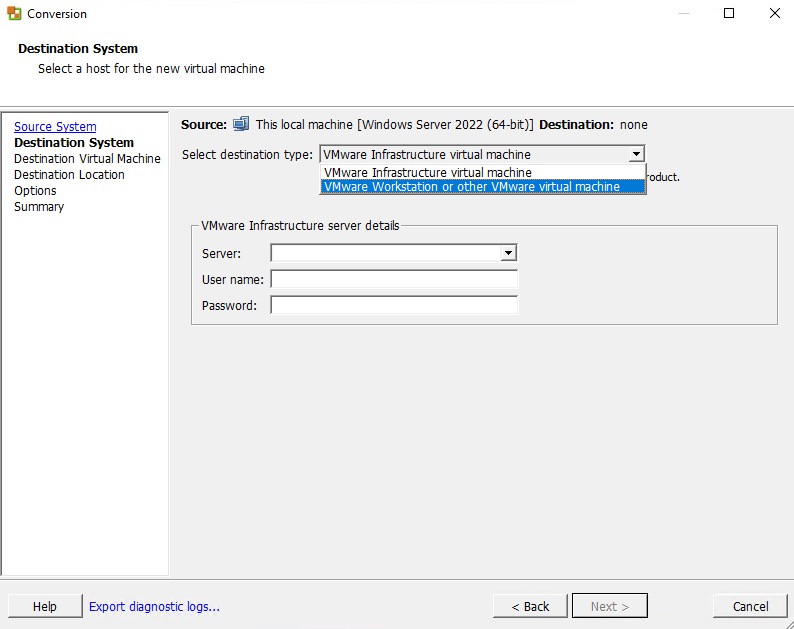Click the Destination 'none' value
The width and height of the screenshot is (794, 629).
click(x=633, y=125)
